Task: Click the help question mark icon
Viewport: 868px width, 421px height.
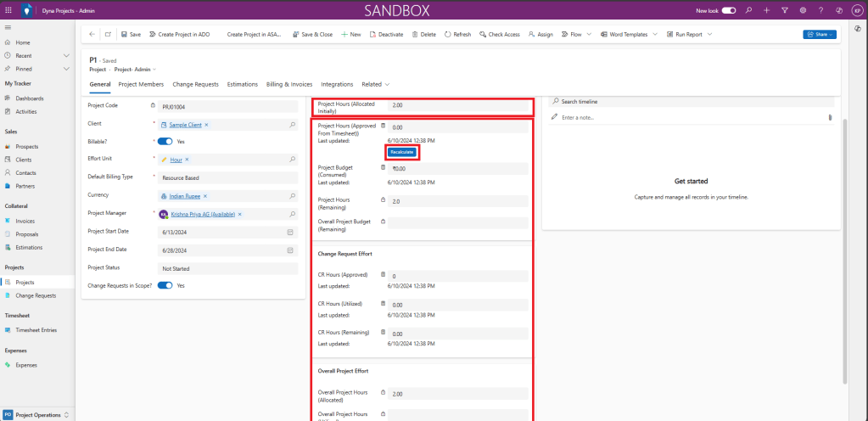Action: [x=820, y=10]
